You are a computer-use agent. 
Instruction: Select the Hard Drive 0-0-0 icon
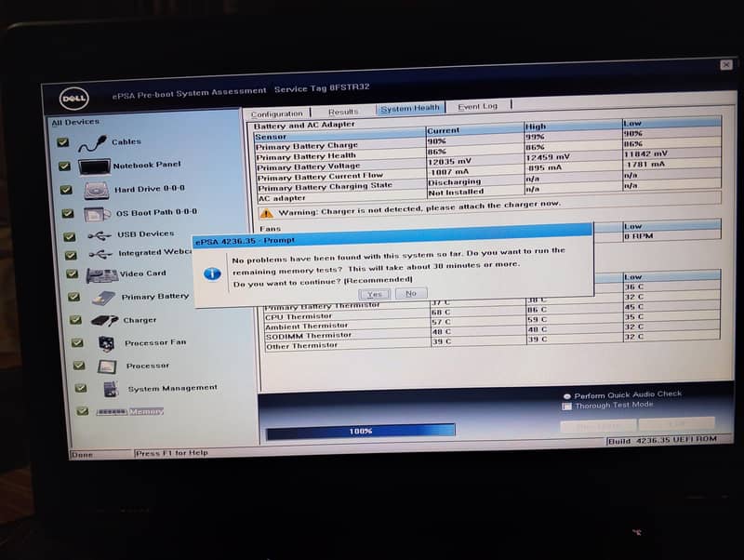pyautogui.click(x=97, y=191)
